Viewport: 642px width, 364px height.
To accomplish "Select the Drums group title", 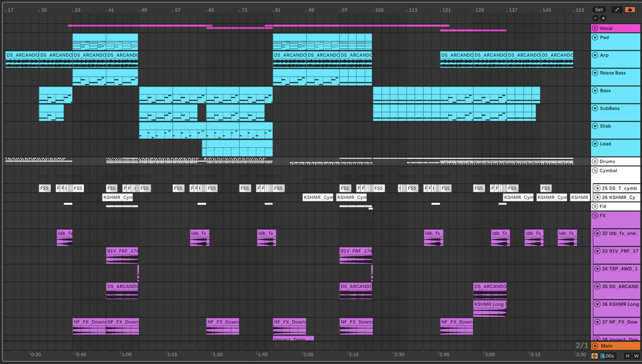I will click(607, 161).
